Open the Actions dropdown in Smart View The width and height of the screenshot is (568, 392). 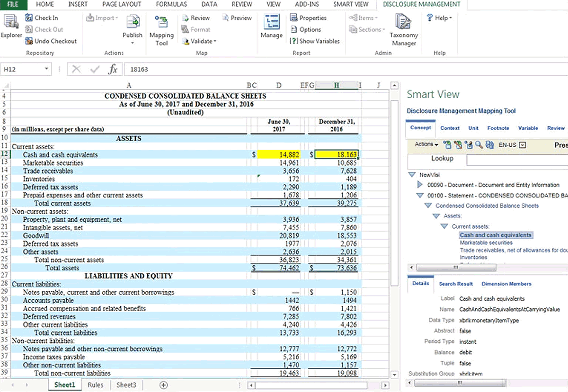(x=426, y=144)
